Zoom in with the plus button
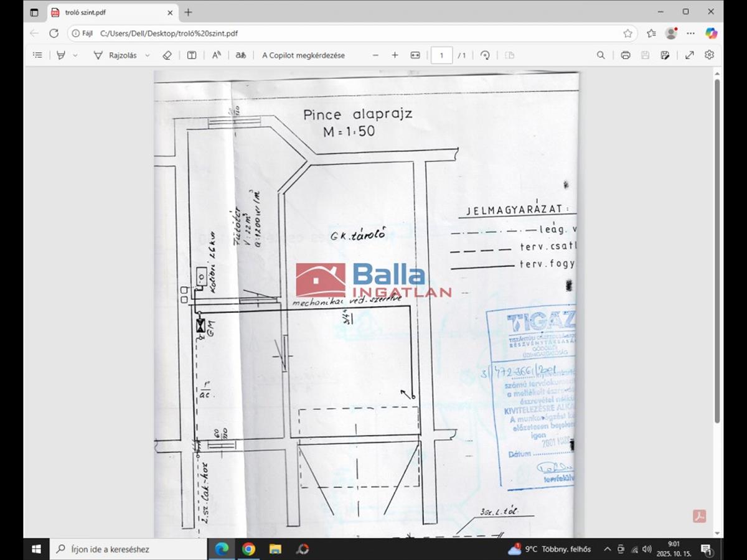The image size is (747, 560). coord(395,55)
